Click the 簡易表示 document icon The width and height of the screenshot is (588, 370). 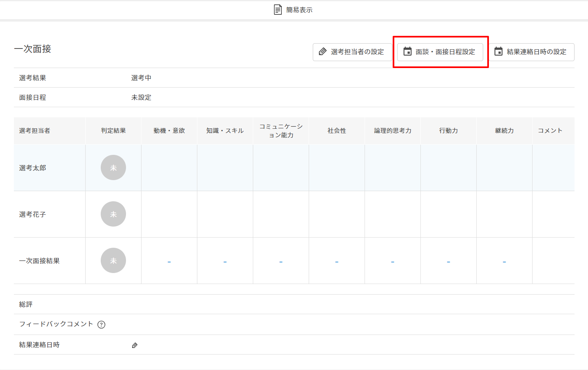[x=278, y=10]
